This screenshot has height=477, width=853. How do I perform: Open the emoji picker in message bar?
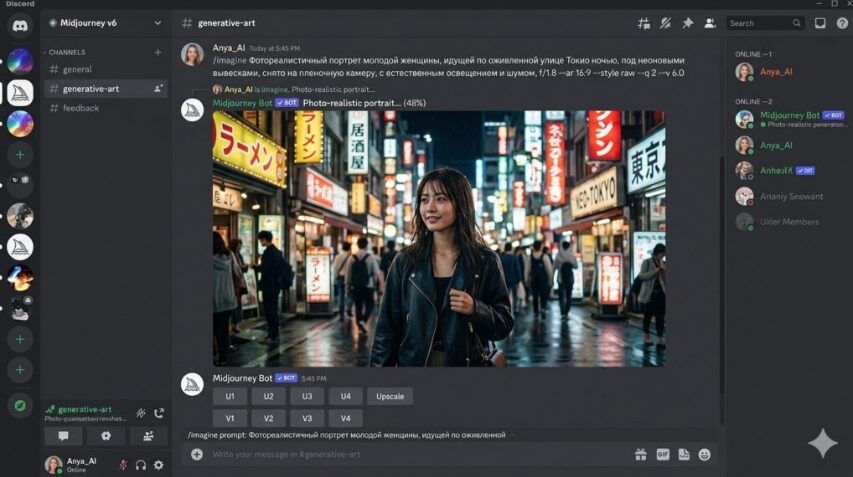coord(704,454)
